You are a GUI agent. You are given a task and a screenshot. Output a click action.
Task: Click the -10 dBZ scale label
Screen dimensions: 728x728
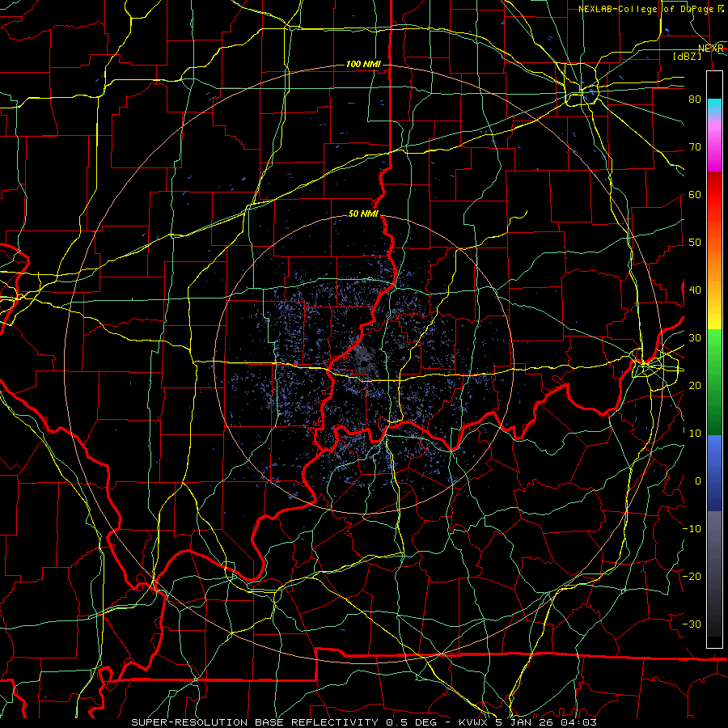pos(692,529)
